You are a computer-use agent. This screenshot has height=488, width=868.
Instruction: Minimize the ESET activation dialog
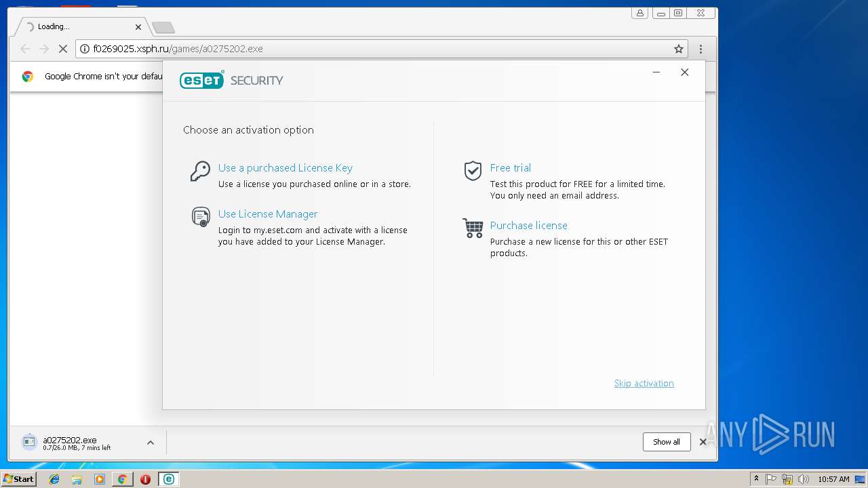[656, 73]
